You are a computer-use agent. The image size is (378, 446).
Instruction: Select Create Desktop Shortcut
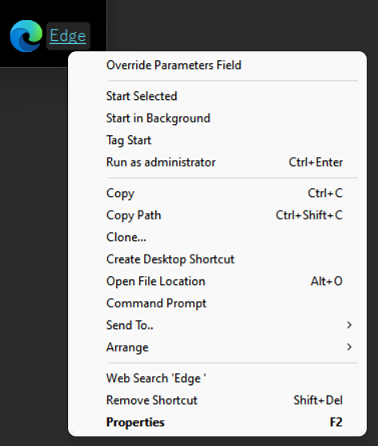pyautogui.click(x=217, y=259)
